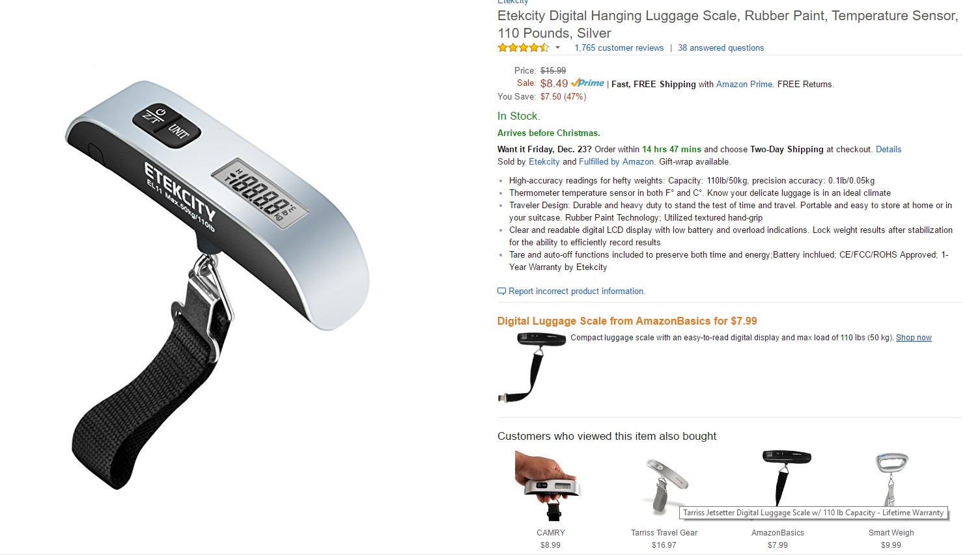
Task: Open the Smart Weigh product title link
Action: click(891, 532)
